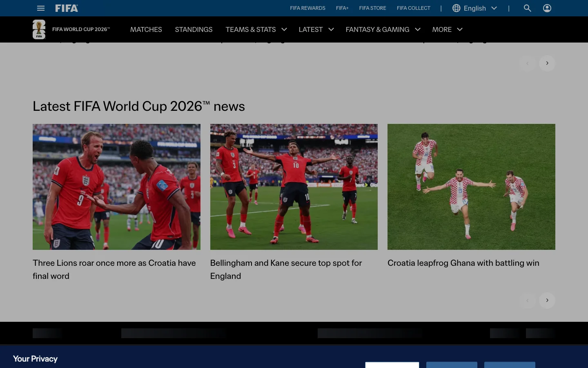Screen dimensions: 588x368
Task: Expand the Fantasy & Gaming chevron
Action: point(418,29)
